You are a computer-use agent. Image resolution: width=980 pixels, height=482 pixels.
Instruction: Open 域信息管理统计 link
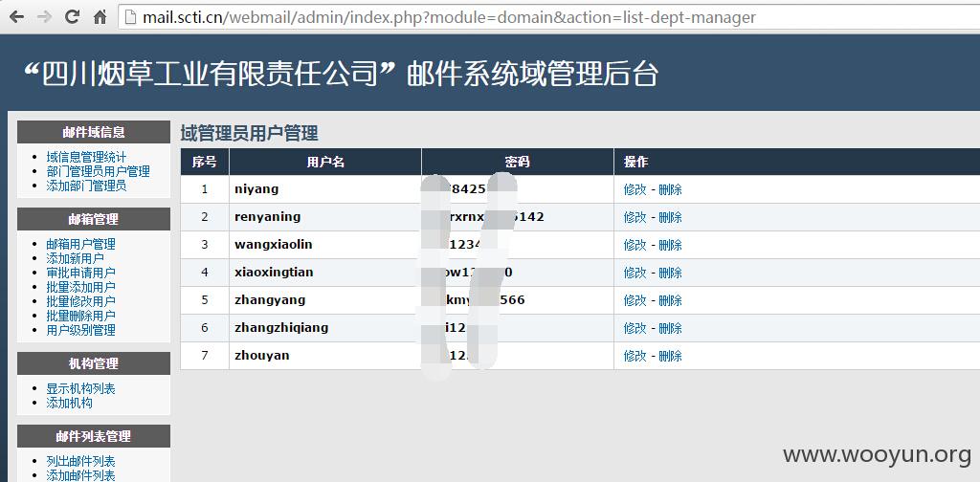86,157
